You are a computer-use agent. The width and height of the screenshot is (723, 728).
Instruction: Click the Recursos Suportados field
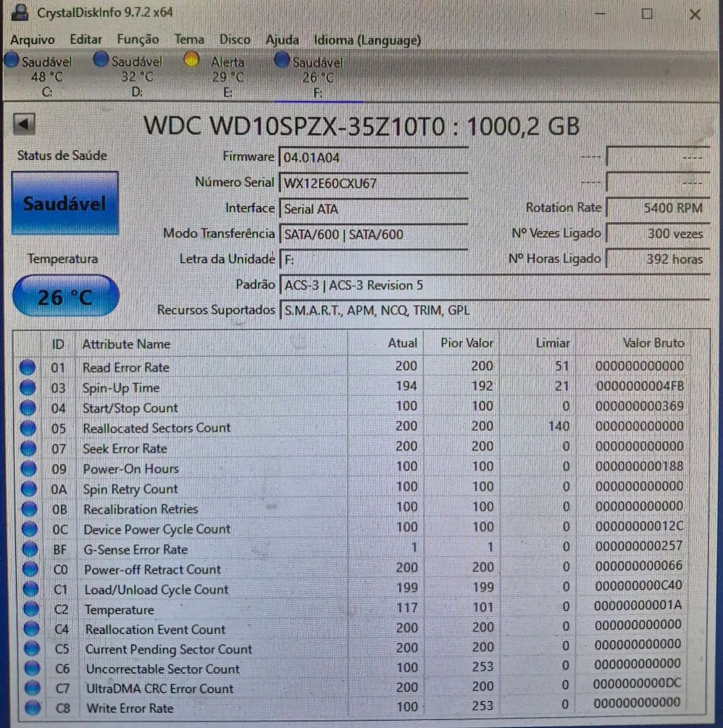pyautogui.click(x=495, y=311)
